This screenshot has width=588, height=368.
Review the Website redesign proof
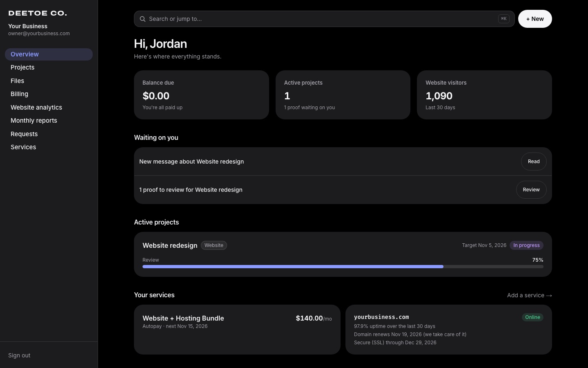click(x=531, y=190)
